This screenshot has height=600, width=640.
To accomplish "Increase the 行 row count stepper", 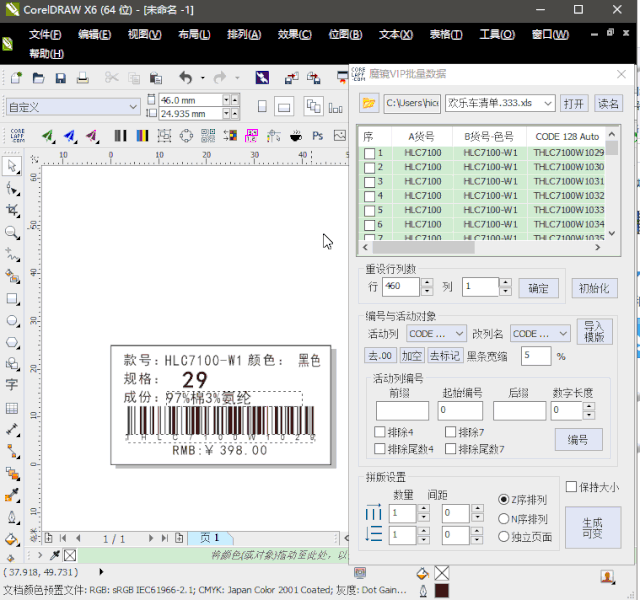I will tap(427, 282).
